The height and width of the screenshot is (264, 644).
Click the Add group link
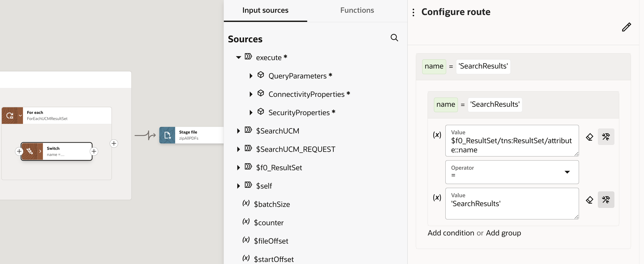point(504,233)
